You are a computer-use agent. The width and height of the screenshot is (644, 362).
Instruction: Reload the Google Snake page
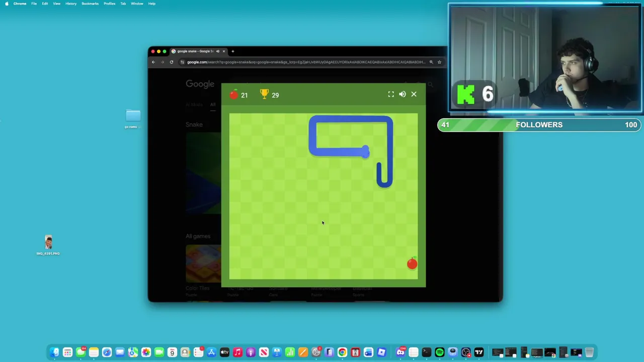click(171, 62)
